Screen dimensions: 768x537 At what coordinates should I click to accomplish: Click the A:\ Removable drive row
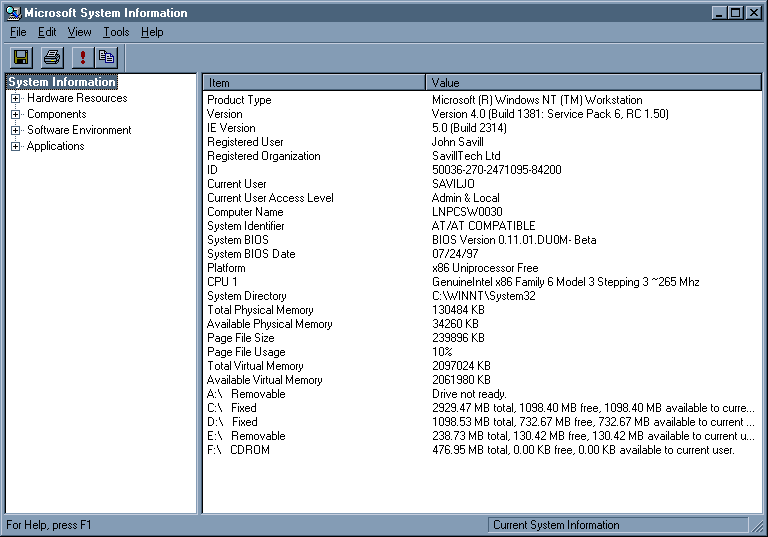pyautogui.click(x=482, y=394)
